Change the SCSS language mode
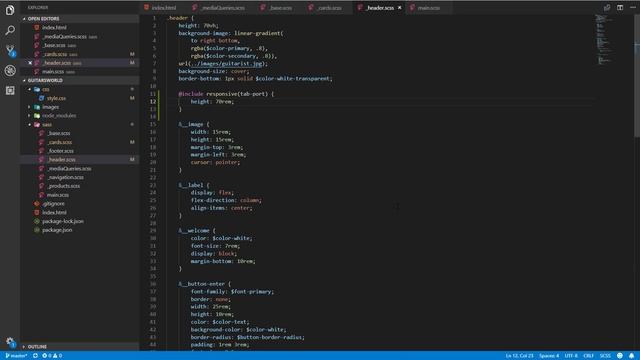The image size is (640, 360). [x=605, y=356]
